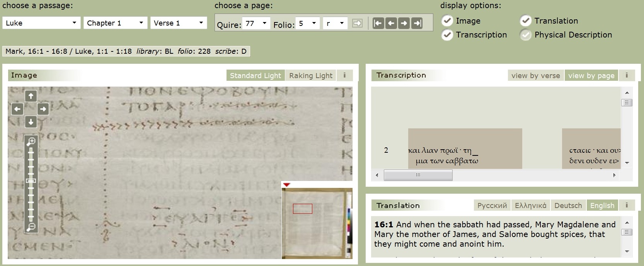Toggle the Translation display option
The image size is (644, 266).
[526, 21]
